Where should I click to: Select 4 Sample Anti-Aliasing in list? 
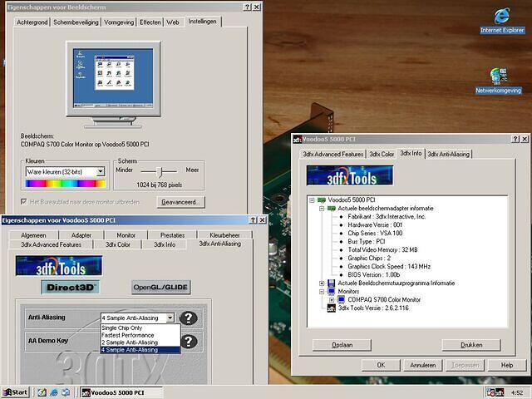[x=140, y=350]
